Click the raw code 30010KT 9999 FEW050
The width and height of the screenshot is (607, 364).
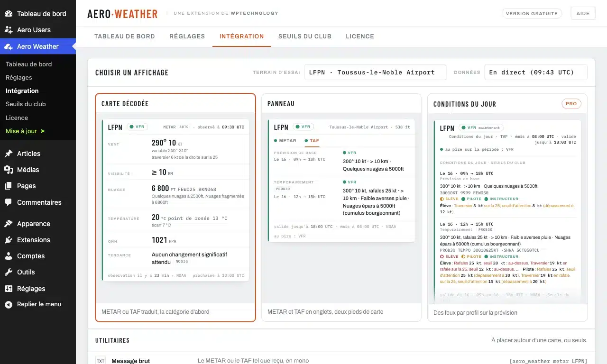pyautogui.click(x=464, y=192)
